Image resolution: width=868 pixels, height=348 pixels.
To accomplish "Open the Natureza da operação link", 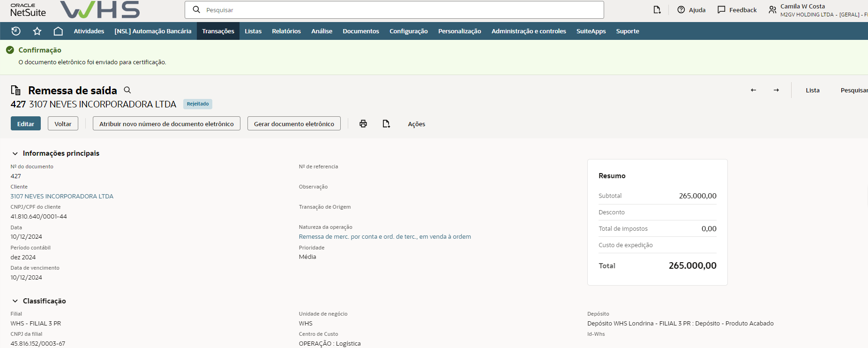I will pyautogui.click(x=385, y=237).
